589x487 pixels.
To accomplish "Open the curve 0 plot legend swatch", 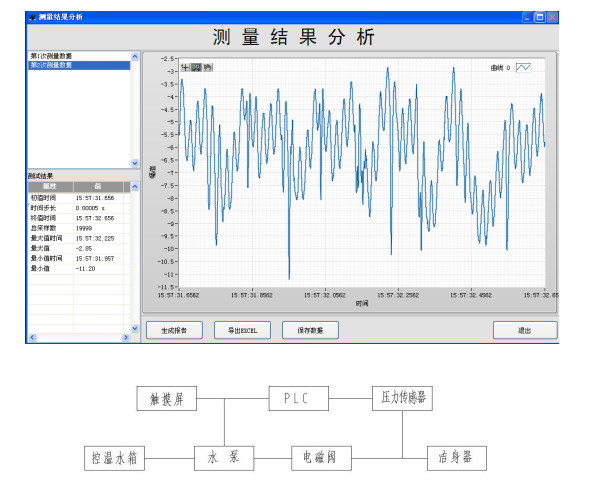I will point(523,68).
